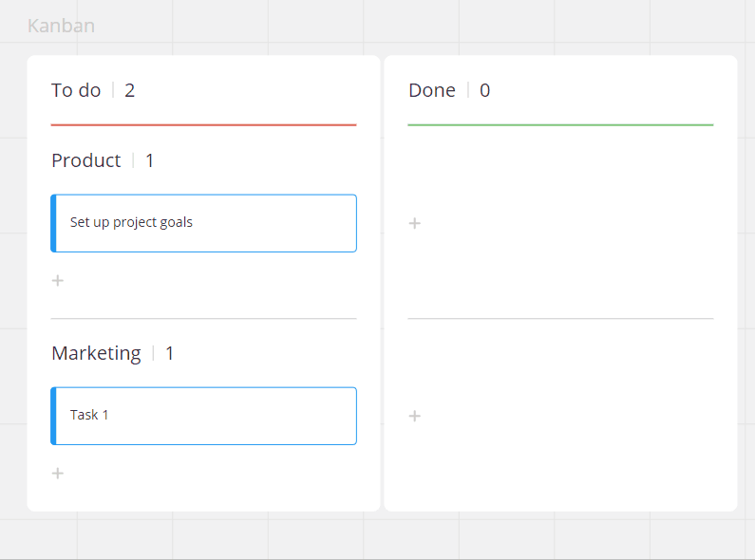Click the upper plus icon in Done column

click(415, 224)
